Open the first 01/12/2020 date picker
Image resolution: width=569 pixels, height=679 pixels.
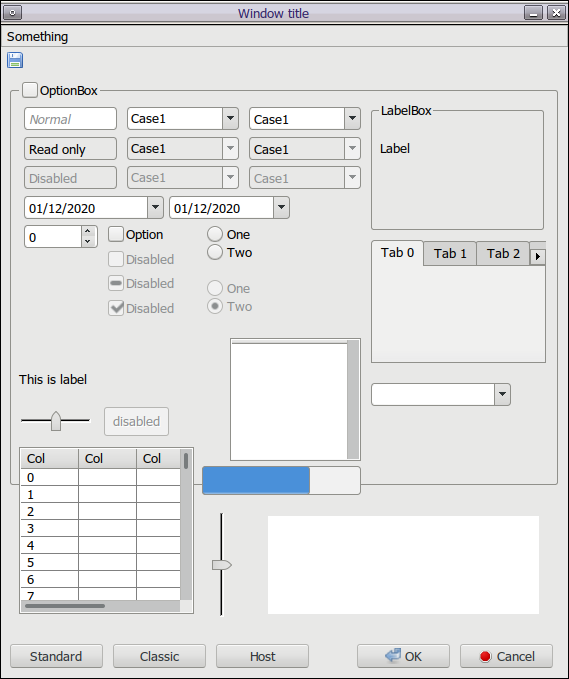coord(155,207)
